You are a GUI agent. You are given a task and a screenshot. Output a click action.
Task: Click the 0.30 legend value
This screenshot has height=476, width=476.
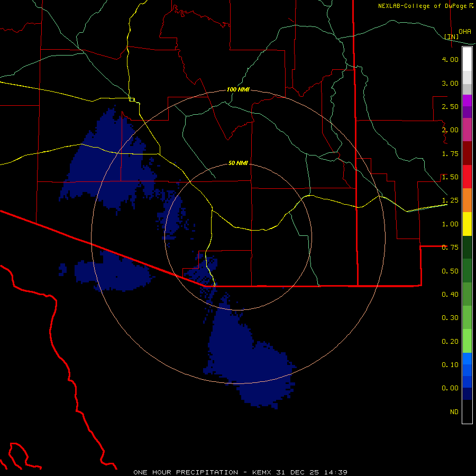tap(450, 318)
